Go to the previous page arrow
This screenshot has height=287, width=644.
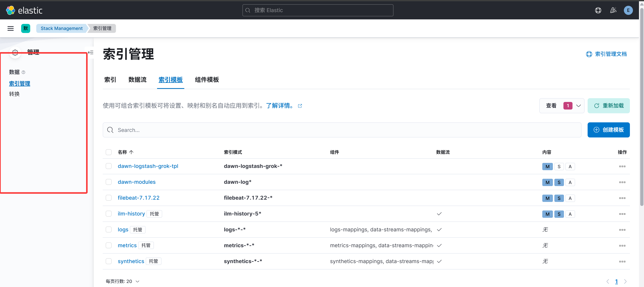point(608,281)
